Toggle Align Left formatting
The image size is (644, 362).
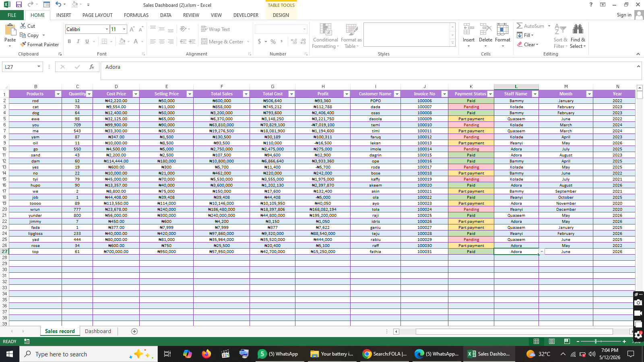[153, 41]
